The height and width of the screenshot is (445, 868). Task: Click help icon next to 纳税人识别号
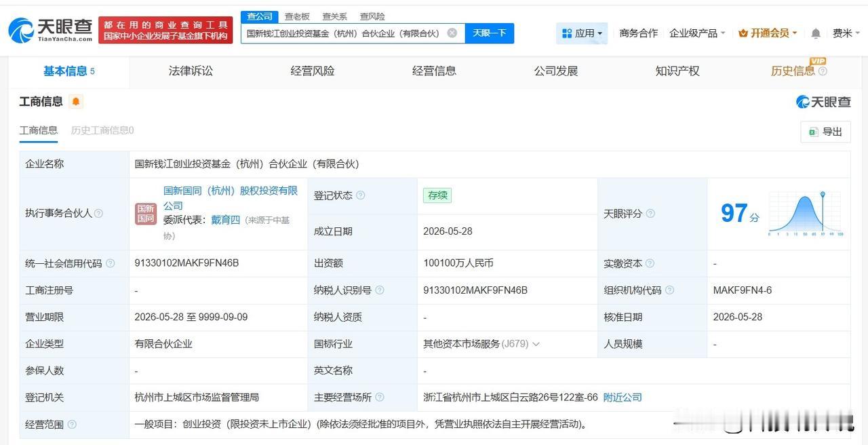coord(380,290)
